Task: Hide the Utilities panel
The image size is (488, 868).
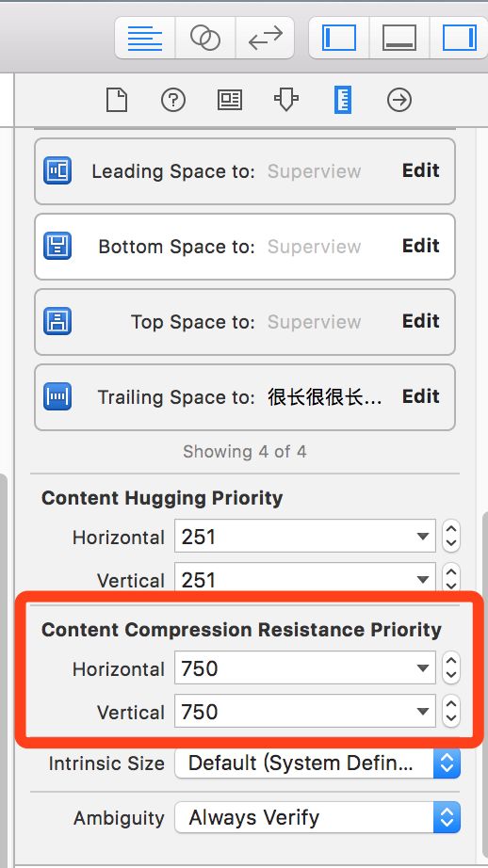Action: coord(459,38)
